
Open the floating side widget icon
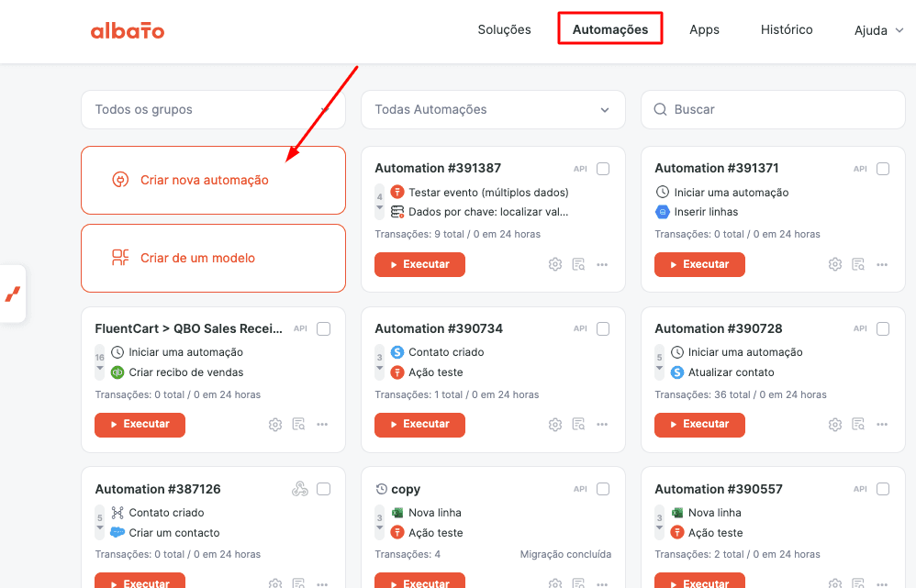[13, 294]
